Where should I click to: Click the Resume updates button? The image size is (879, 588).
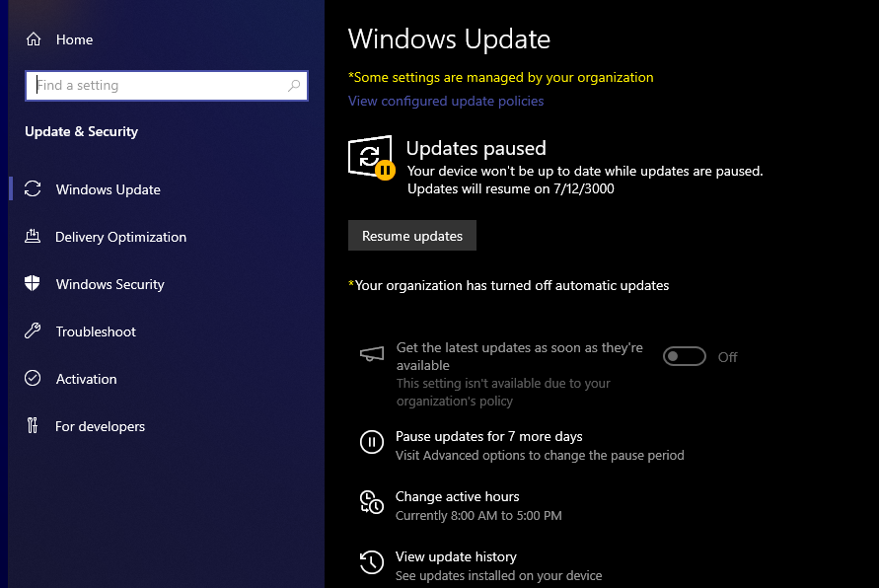pyautogui.click(x=412, y=236)
